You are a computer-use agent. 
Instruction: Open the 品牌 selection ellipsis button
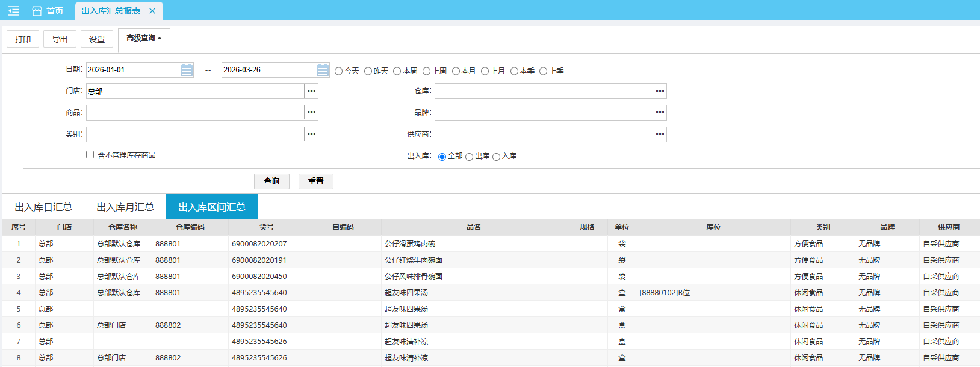click(x=660, y=113)
